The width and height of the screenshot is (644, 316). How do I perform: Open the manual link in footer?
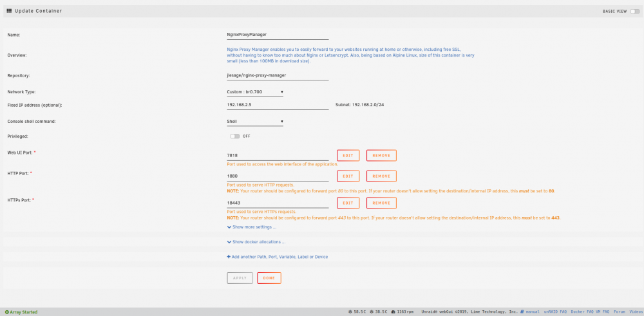pos(530,312)
